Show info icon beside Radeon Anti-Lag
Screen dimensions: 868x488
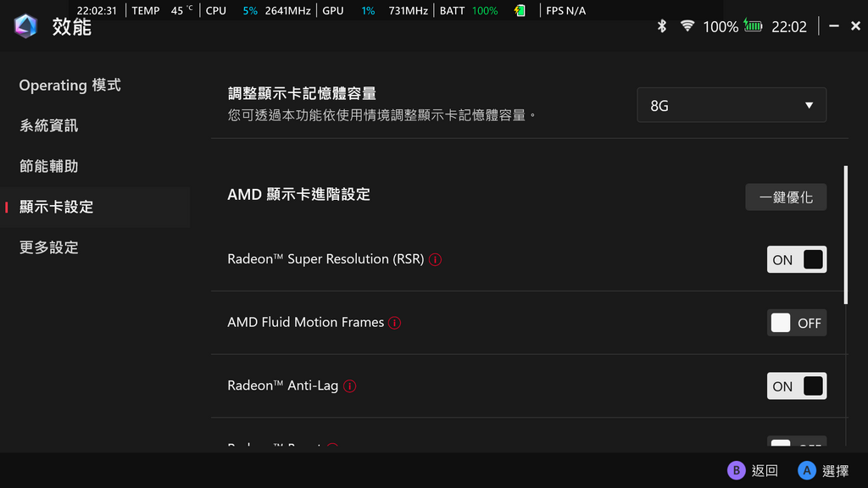(x=349, y=386)
